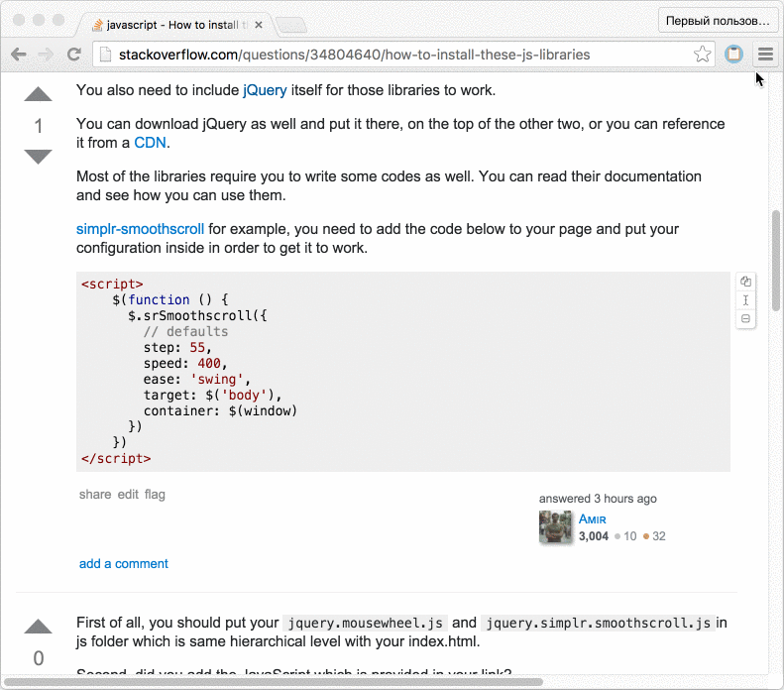Upvote Amir's answer
This screenshot has height=690, width=784.
pos(38,94)
